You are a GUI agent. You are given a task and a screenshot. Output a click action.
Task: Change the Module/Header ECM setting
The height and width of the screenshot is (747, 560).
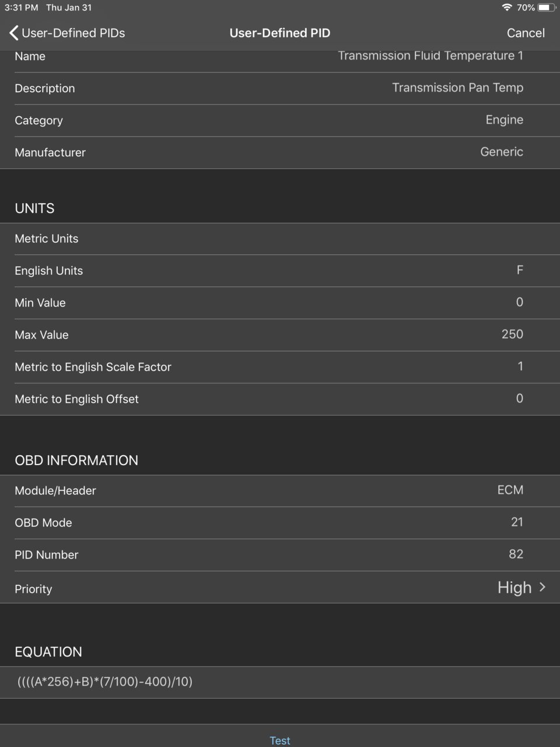pos(510,490)
